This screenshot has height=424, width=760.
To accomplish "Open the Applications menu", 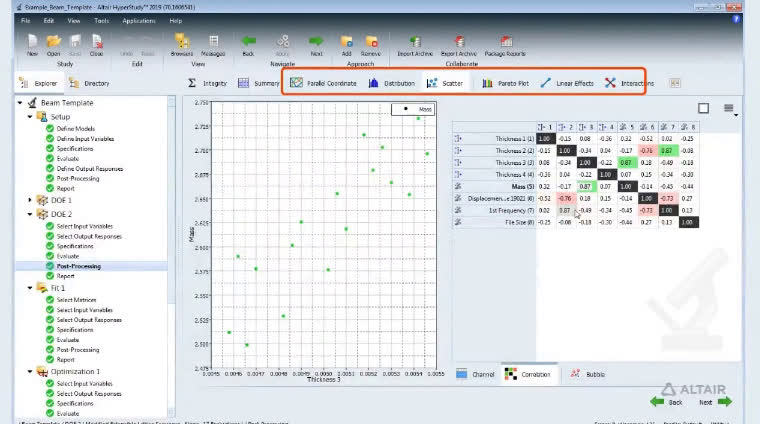I will tap(139, 21).
